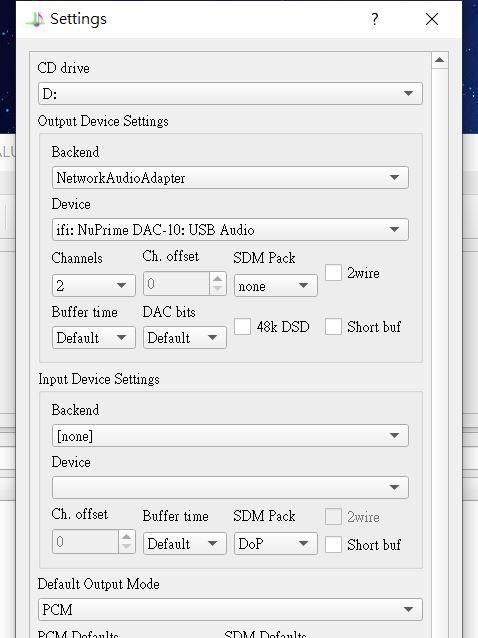Click the Input Device Settings label
Viewport: 478px width, 638px height.
coord(99,379)
